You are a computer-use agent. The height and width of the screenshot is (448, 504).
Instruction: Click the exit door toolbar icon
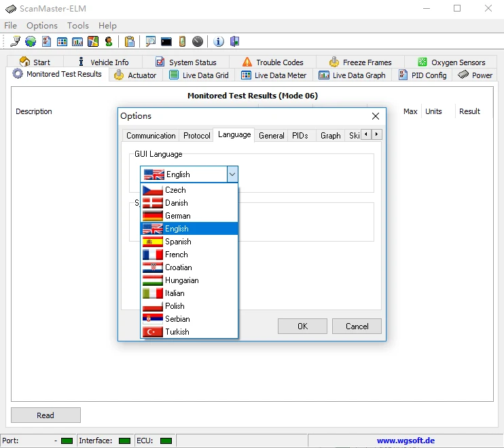click(234, 41)
